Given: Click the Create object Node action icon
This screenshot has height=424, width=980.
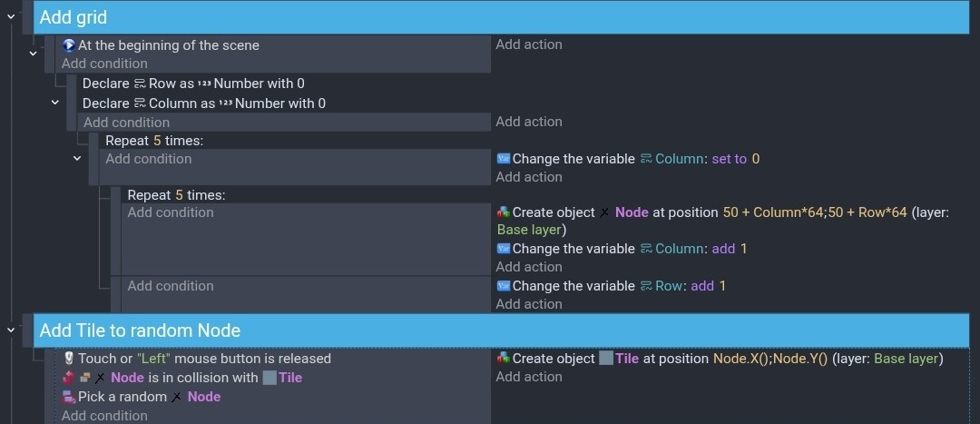Looking at the screenshot, I should [504, 212].
